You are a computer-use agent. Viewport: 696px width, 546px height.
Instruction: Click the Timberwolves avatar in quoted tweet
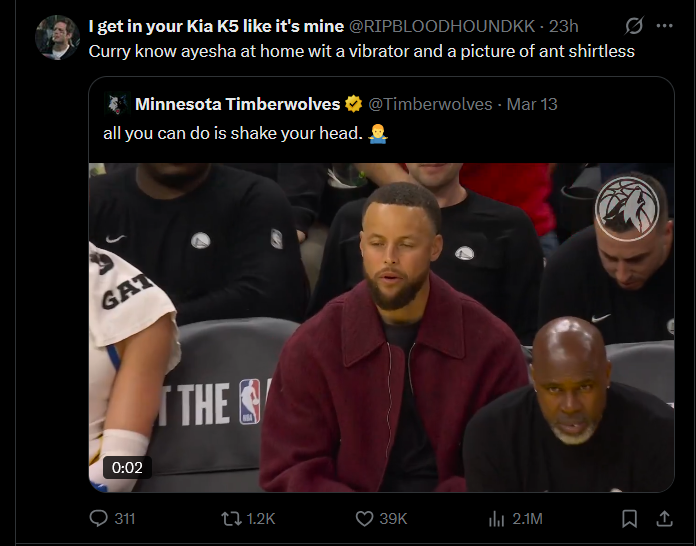pyautogui.click(x=115, y=104)
